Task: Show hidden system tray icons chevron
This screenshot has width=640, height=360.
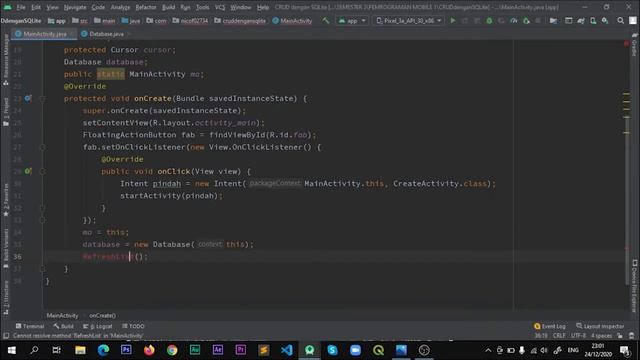Action: click(488, 350)
